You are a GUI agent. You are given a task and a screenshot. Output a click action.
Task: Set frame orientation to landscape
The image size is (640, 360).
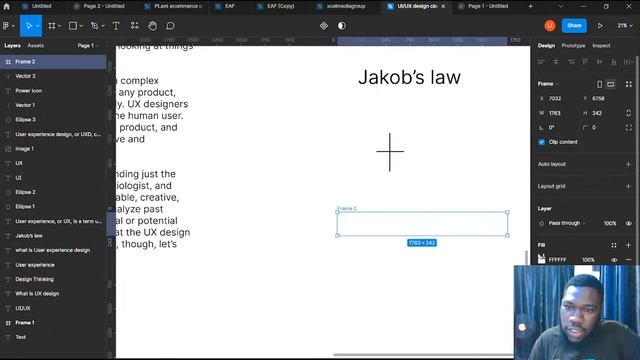[611, 84]
